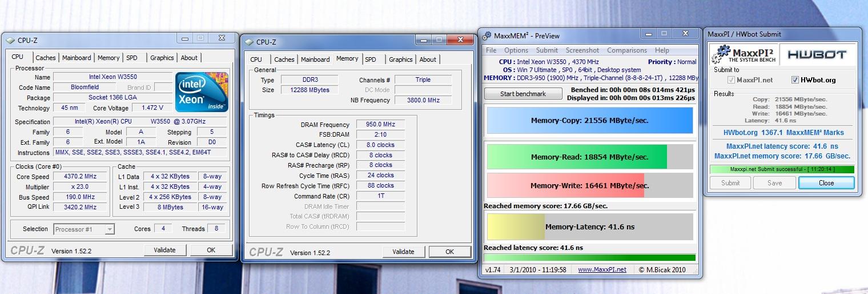
Task: Click the Cycle Time value 24 clocks
Action: pos(380,176)
